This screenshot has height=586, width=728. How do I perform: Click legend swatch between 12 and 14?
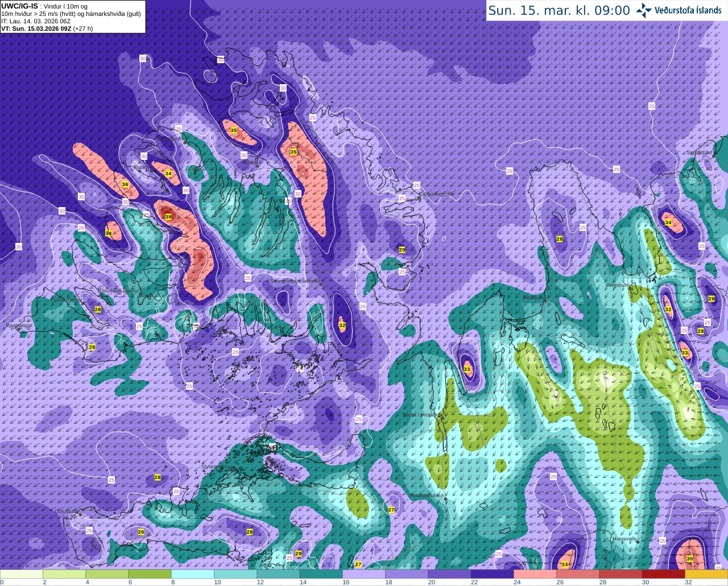278,575
